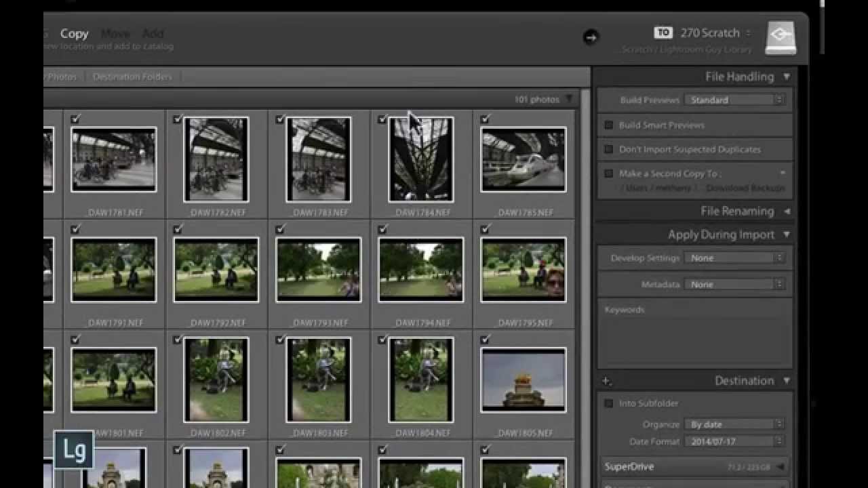Click the plus icon in the Destination header

coord(606,382)
